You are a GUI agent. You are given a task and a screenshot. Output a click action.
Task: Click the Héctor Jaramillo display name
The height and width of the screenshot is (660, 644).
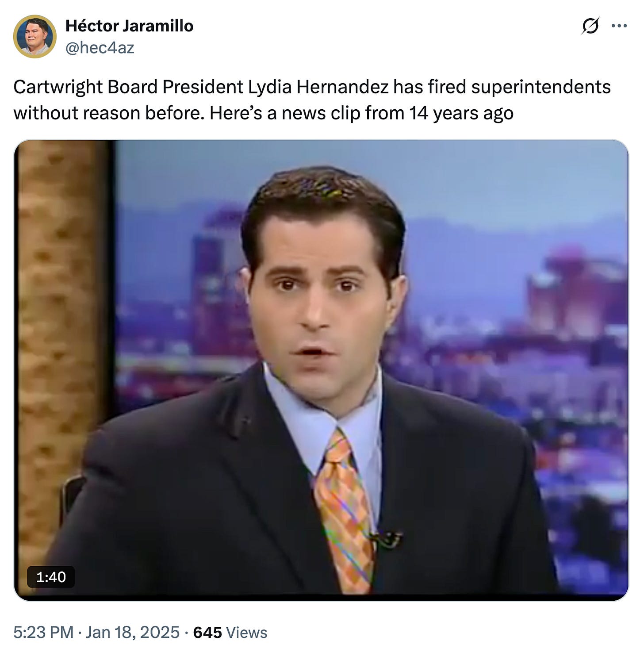(x=129, y=26)
